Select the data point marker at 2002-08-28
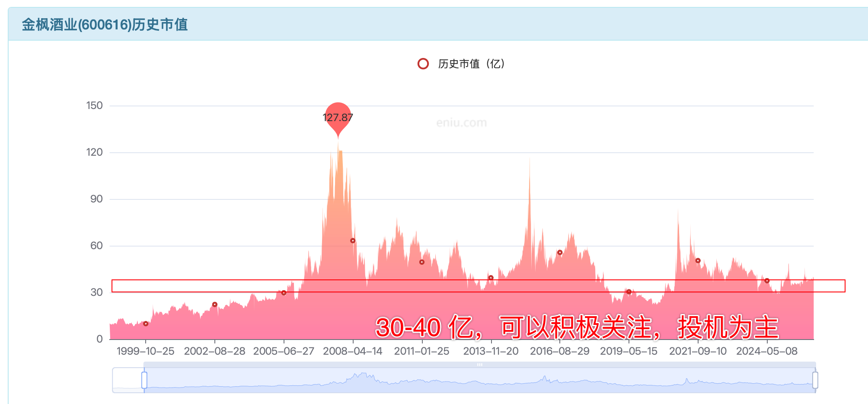The image size is (868, 404). pyautogui.click(x=215, y=305)
